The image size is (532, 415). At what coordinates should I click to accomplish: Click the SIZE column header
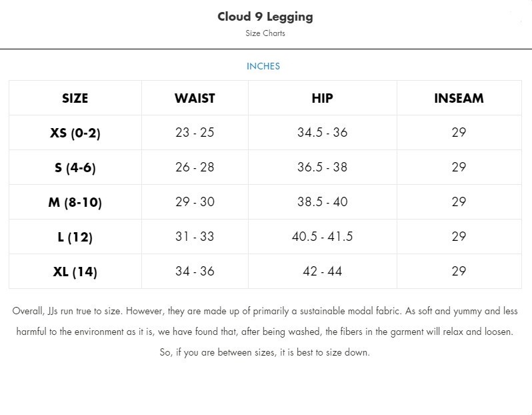[x=75, y=98]
